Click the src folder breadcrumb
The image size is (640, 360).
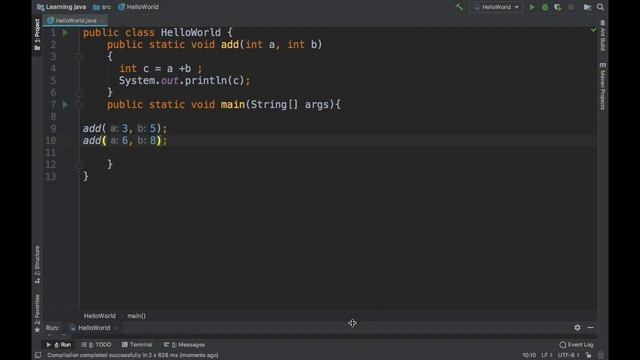tap(102, 7)
